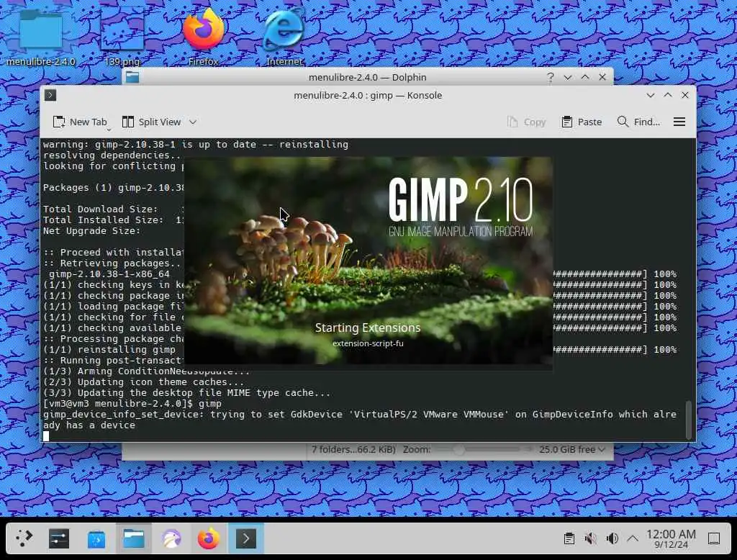Click the Dolphin zoom slider handle
The image size is (737, 560).
(459, 450)
